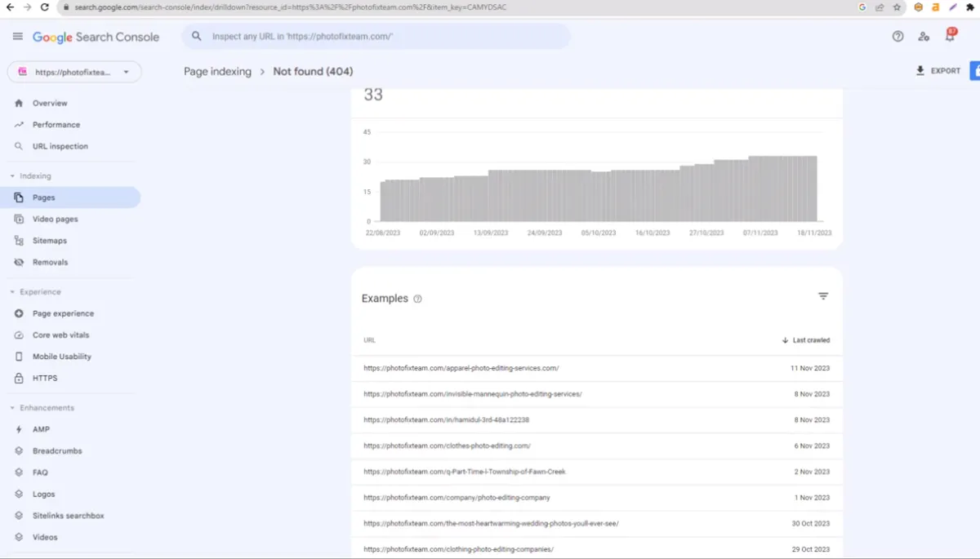Select the invisible-mannequin-photo-editing-services URL row
Viewport: 980px width, 559px height.
[597, 394]
